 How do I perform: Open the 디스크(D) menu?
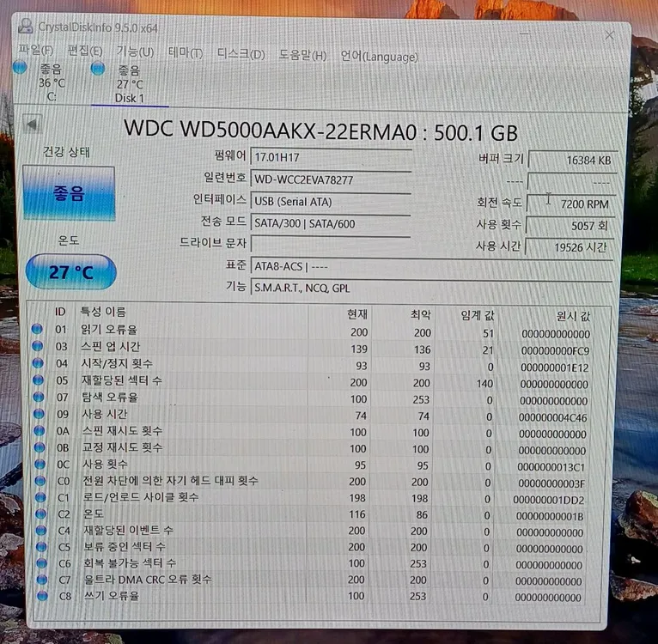[241, 54]
